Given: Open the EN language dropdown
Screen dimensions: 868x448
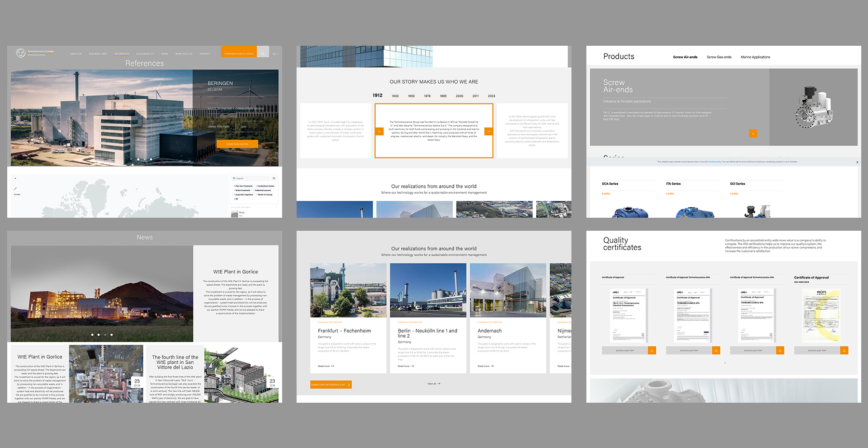Looking at the screenshot, I should [275, 54].
